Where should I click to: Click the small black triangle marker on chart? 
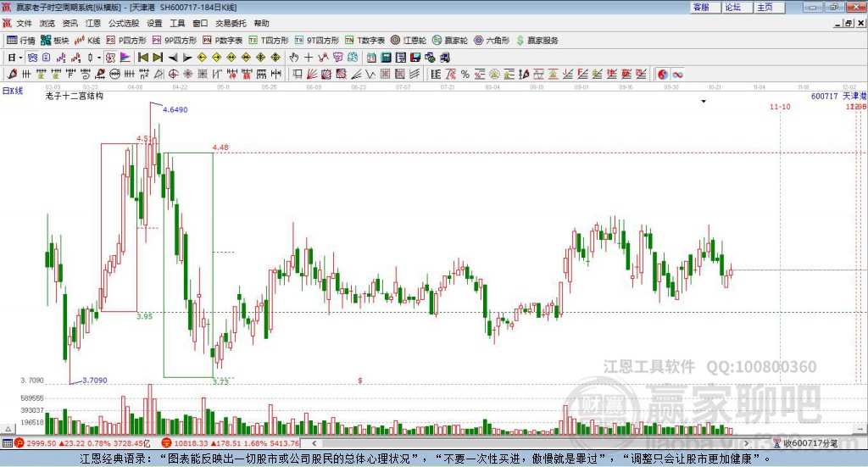704,101
